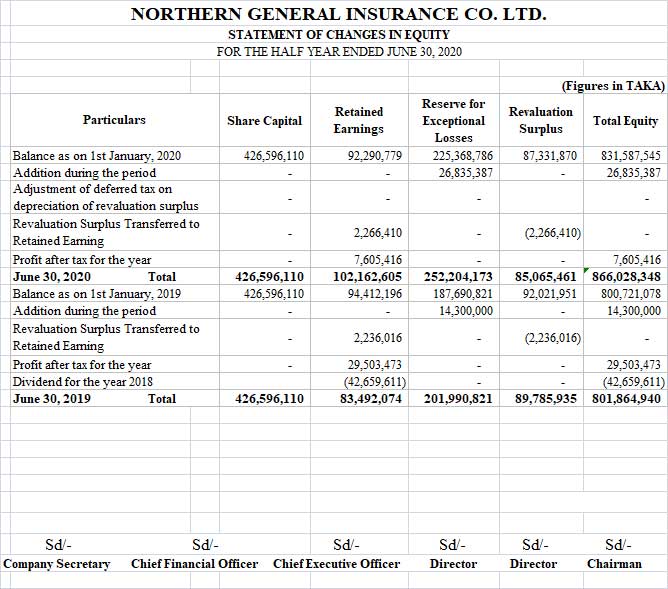This screenshot has width=668, height=589.
Task: Select the 'Revaluation Surplus' column header
Action: (x=541, y=120)
